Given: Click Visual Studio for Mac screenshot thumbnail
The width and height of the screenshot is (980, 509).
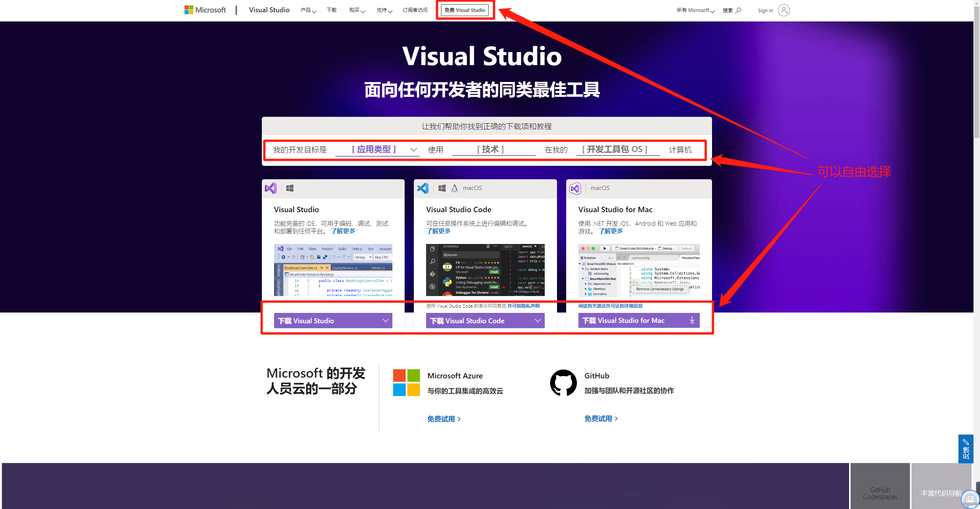Looking at the screenshot, I should click(x=639, y=270).
